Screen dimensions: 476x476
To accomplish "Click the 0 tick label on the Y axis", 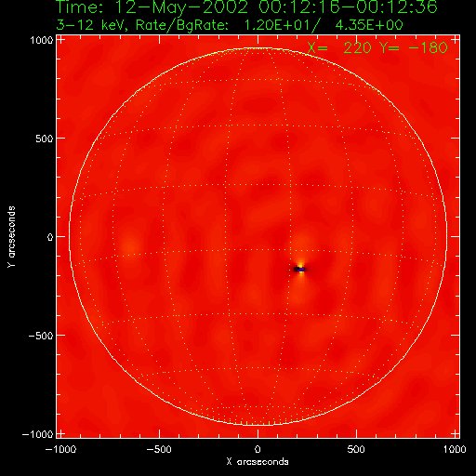I will point(50,237).
